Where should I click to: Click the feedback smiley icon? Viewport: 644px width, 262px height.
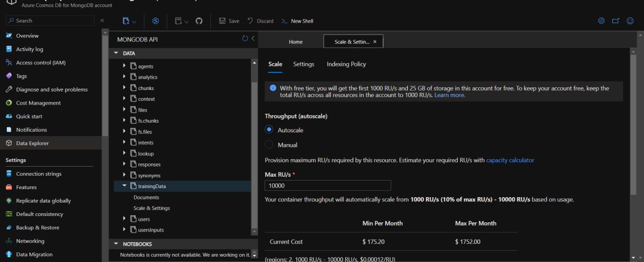tap(630, 21)
